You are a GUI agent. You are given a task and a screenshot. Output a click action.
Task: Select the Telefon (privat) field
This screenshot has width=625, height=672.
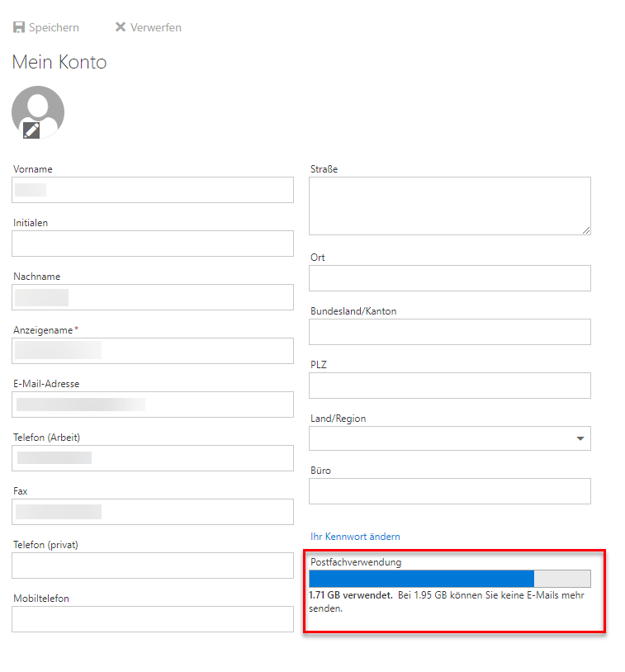(x=153, y=566)
